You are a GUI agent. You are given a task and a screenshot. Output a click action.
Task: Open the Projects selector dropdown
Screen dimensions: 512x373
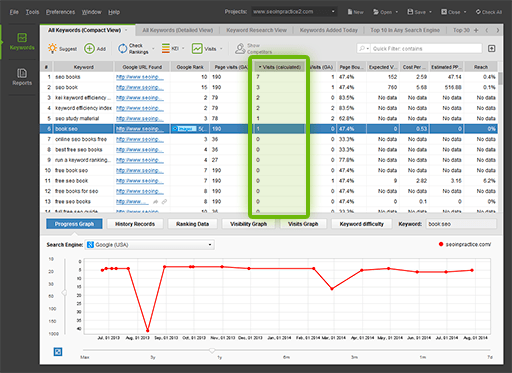click(x=294, y=12)
